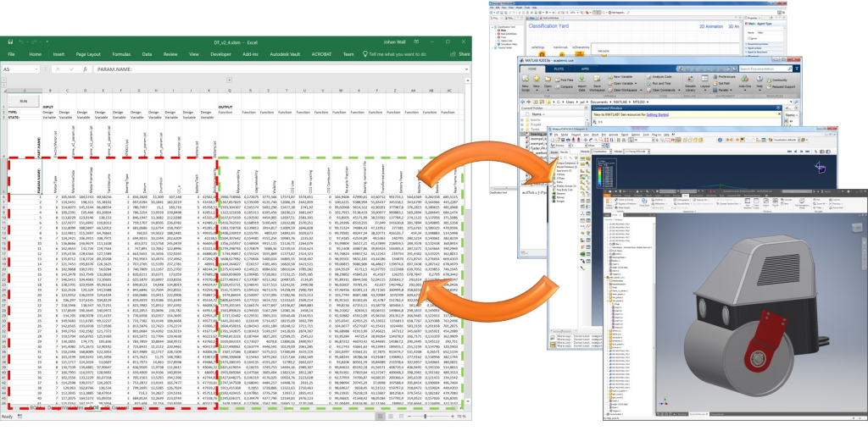This screenshot has width=868, height=442.
Task: Click the Insert Function fx icon
Action: click(x=86, y=69)
